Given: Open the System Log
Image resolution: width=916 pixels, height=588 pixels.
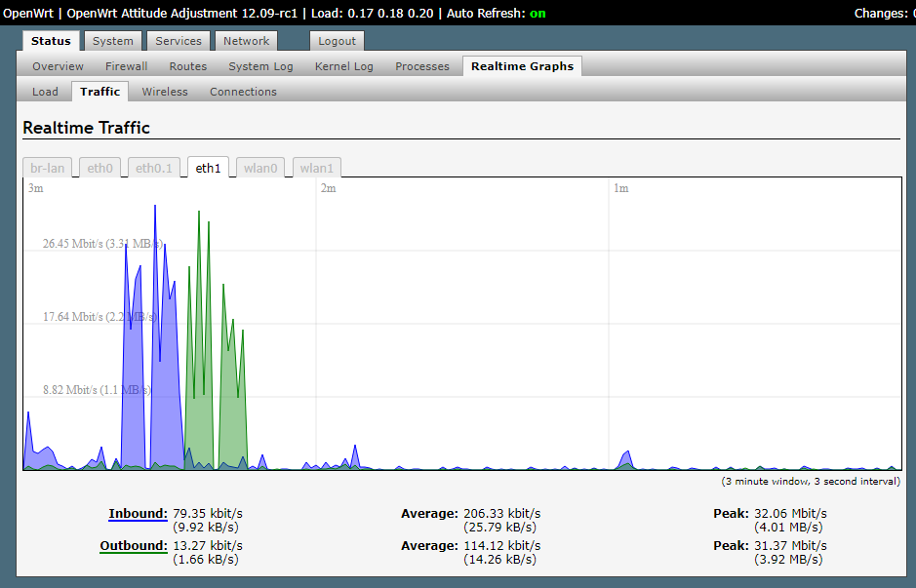Looking at the screenshot, I should click(x=259, y=65).
